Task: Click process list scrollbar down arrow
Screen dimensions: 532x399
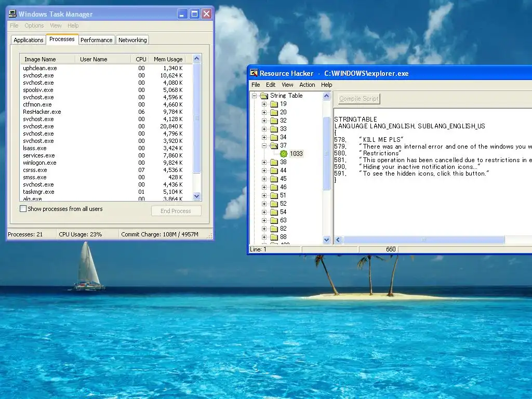Action: point(197,196)
